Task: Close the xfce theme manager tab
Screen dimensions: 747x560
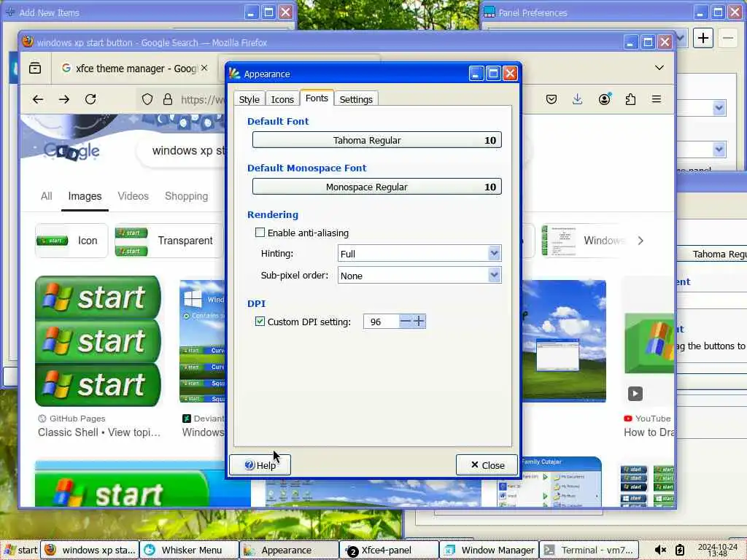Action: pos(204,68)
